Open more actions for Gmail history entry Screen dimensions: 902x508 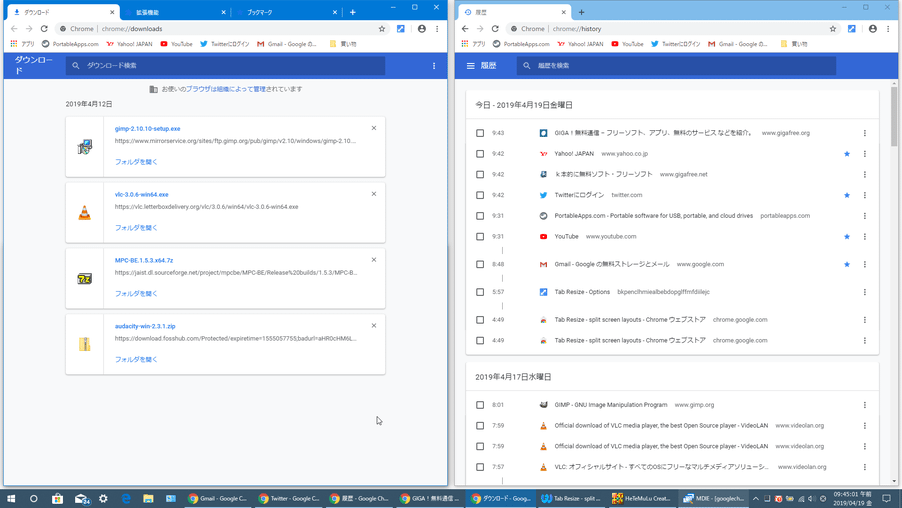[865, 265]
